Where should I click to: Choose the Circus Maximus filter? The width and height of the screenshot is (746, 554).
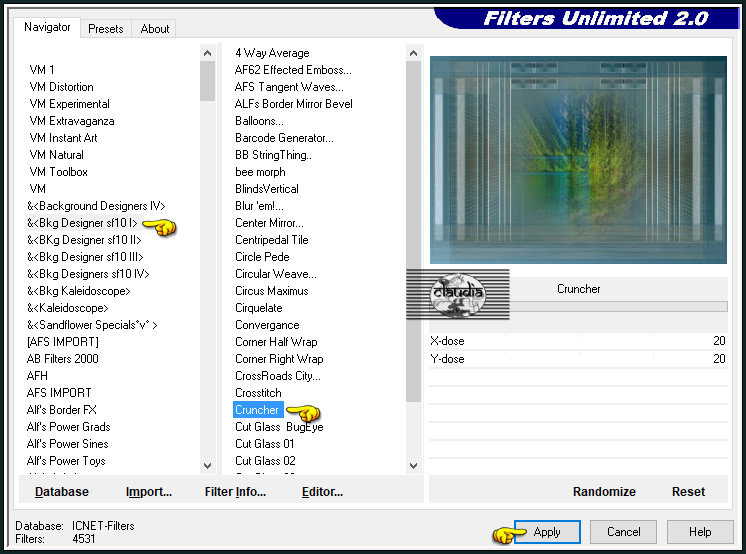pyautogui.click(x=272, y=291)
